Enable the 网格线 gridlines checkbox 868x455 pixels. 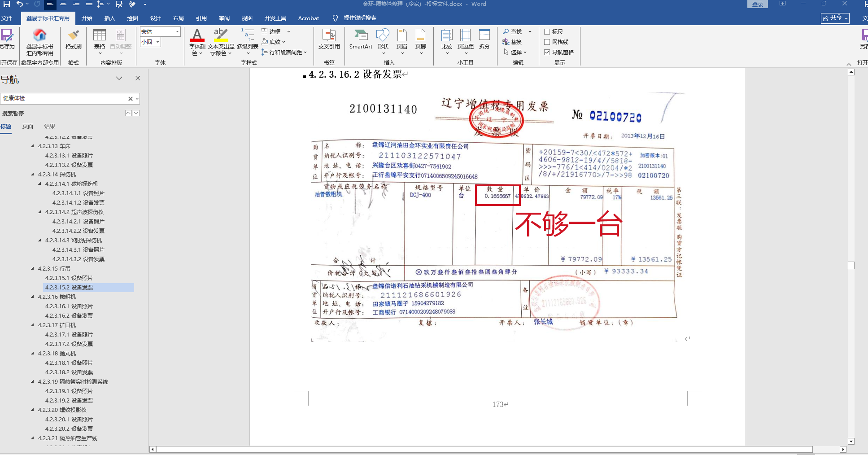pos(547,42)
